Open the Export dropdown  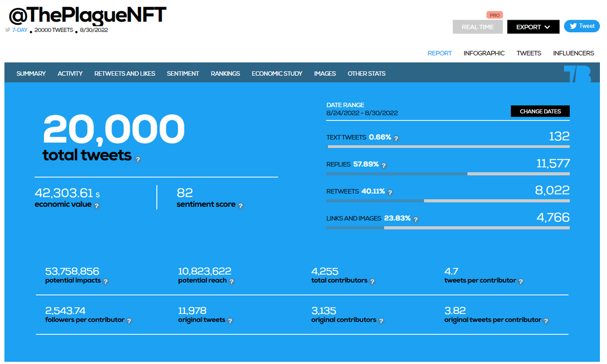pyautogui.click(x=533, y=27)
